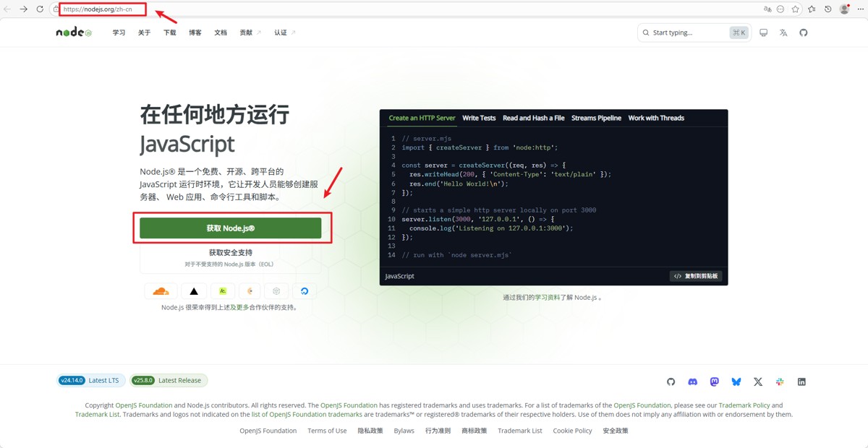
Task: Switch to the Write Tests code tab
Action: (x=479, y=118)
